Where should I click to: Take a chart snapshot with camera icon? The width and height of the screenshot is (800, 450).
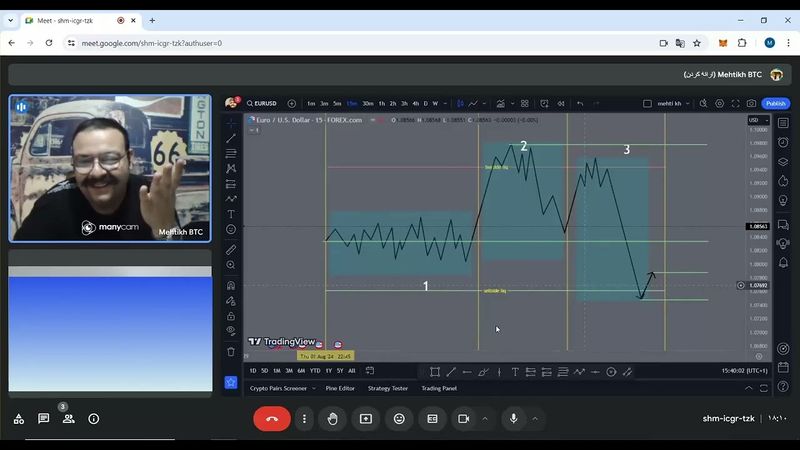751,103
